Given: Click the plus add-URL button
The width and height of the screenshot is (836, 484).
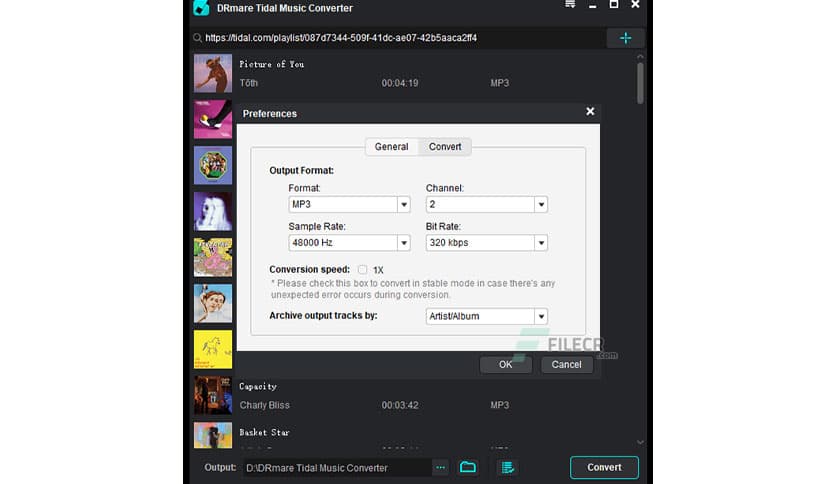Looking at the screenshot, I should (x=625, y=38).
